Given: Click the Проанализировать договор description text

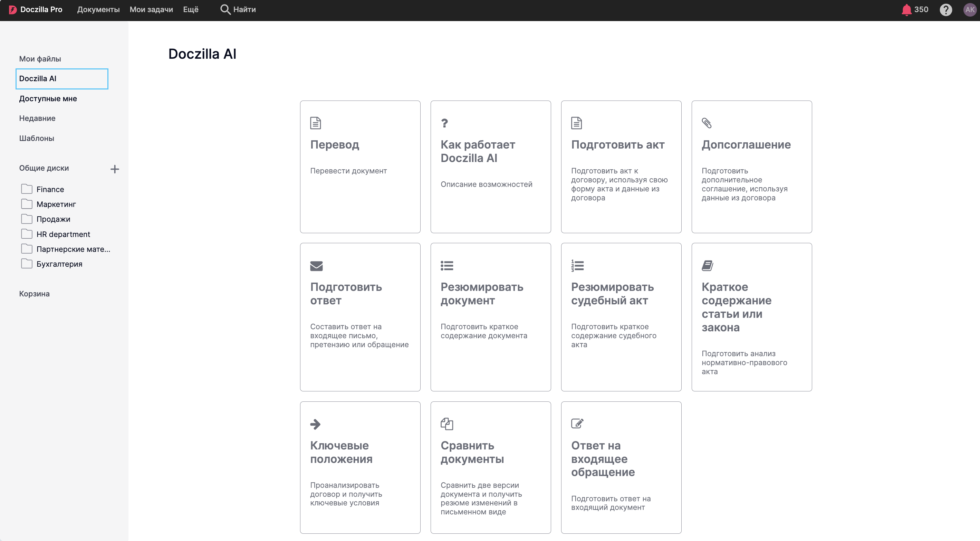Looking at the screenshot, I should coord(346,494).
